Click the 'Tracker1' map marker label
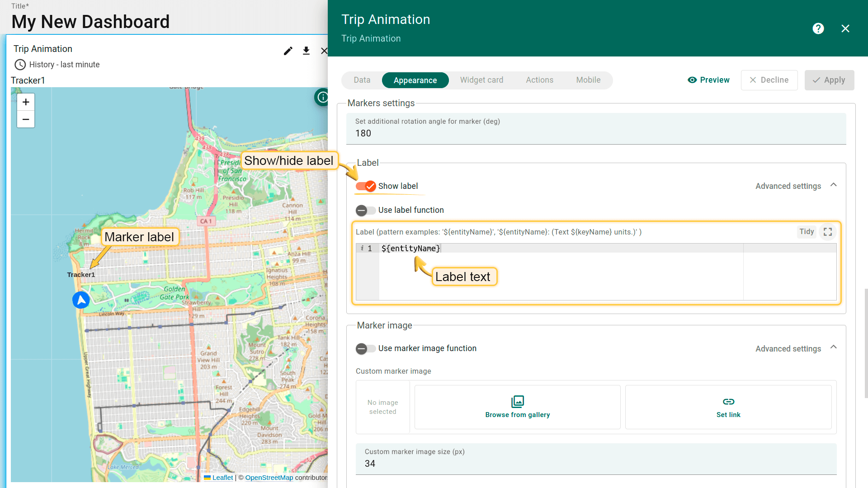This screenshot has width=868, height=488. (81, 275)
